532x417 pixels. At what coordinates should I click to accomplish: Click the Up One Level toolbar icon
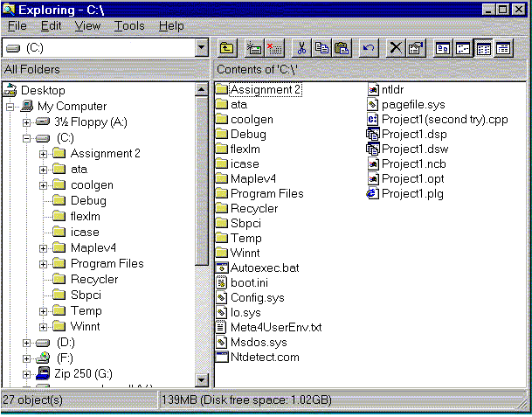click(226, 49)
